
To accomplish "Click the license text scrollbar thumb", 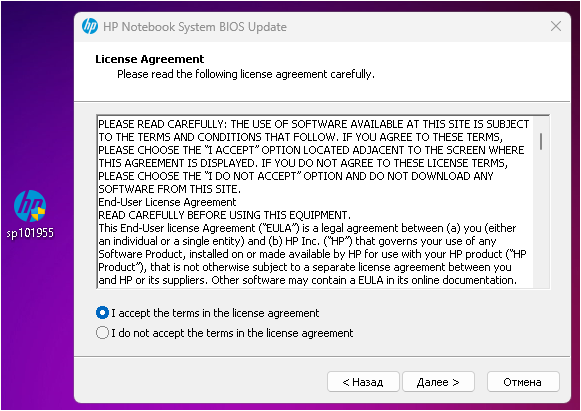I will (x=541, y=141).
